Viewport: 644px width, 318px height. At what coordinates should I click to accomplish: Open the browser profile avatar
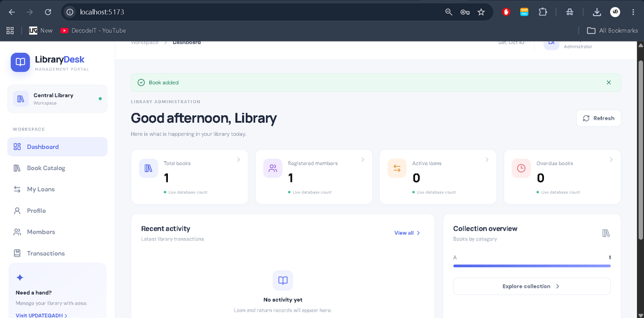615,13
